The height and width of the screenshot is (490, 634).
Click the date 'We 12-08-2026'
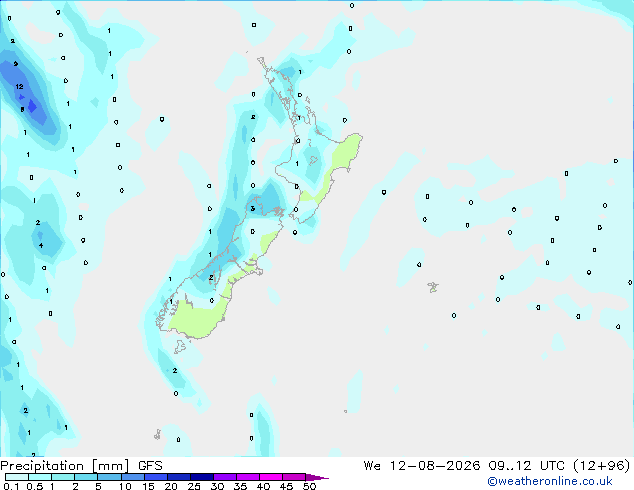(x=422, y=465)
